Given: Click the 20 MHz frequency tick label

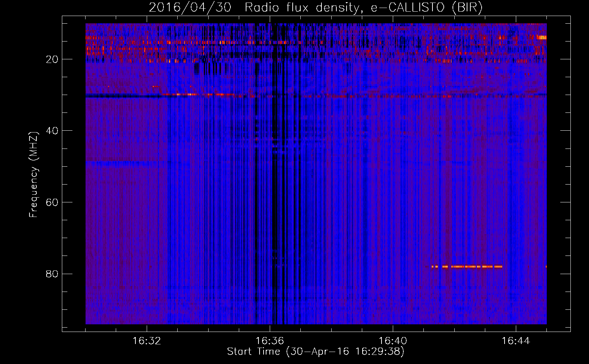Looking at the screenshot, I should (52, 59).
